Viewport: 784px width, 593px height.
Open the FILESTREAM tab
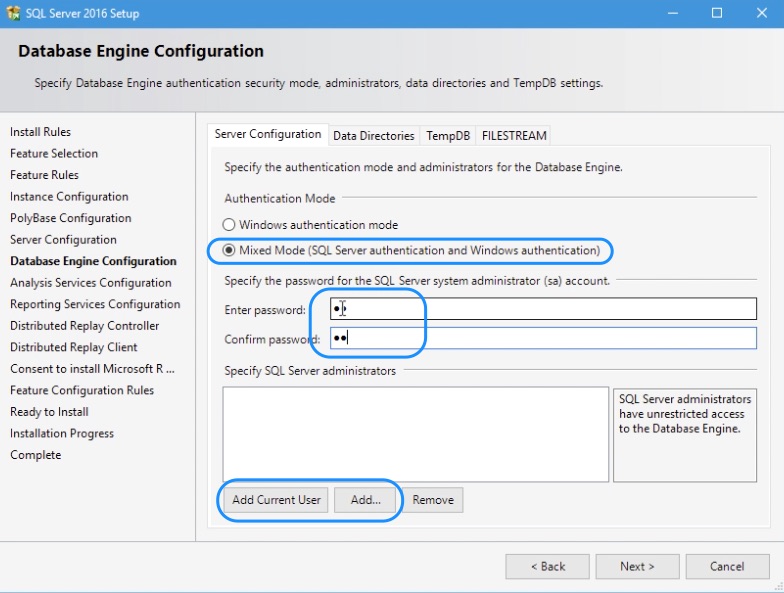click(x=514, y=136)
